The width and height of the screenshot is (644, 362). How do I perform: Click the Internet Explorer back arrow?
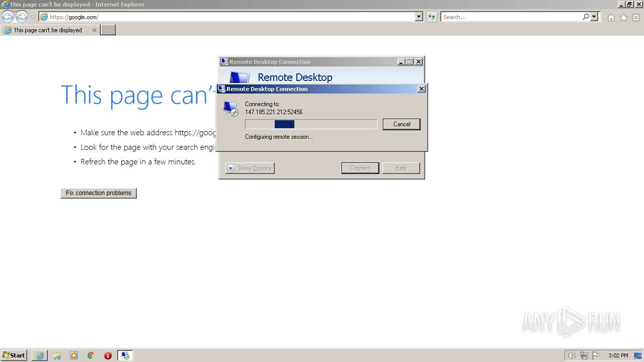(x=8, y=17)
